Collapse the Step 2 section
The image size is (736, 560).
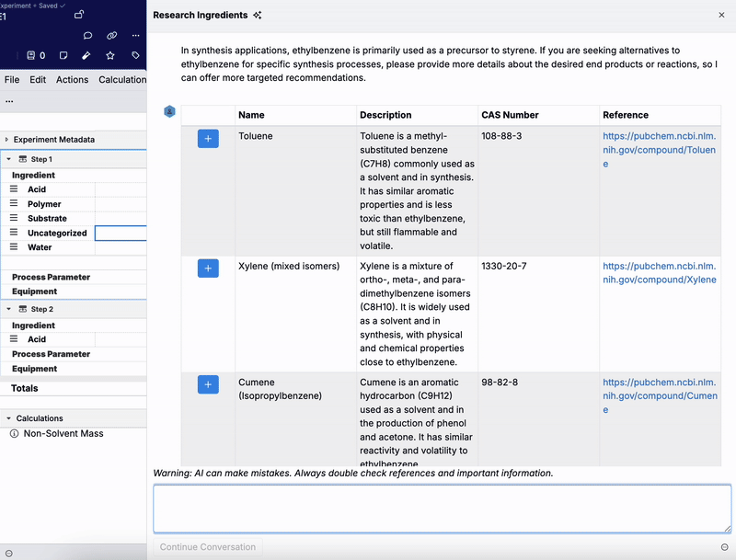point(8,310)
